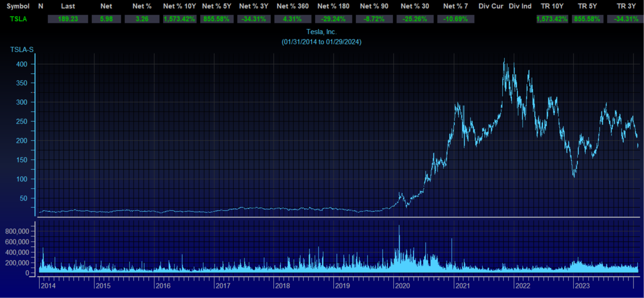Click the 2022 year marker on time axis

522,286
